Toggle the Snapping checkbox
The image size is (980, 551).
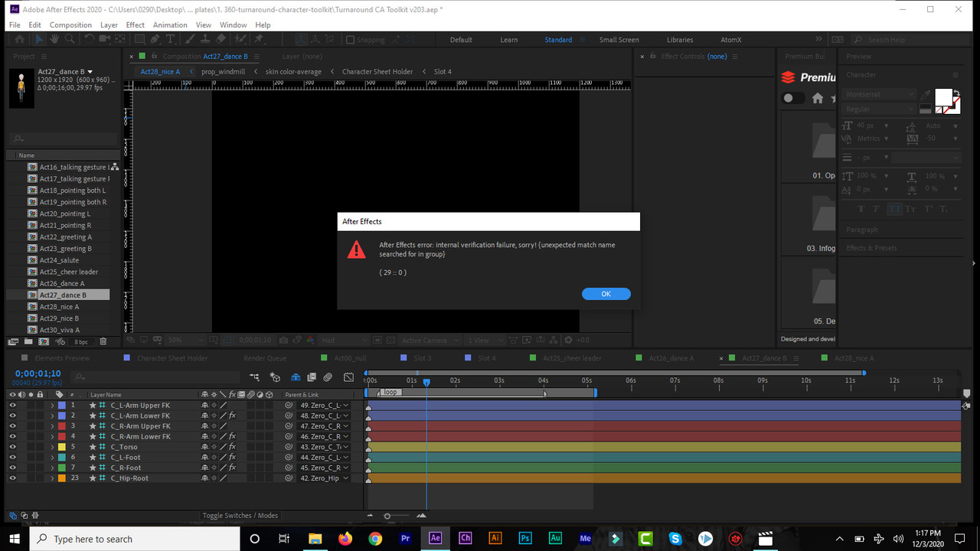[351, 40]
